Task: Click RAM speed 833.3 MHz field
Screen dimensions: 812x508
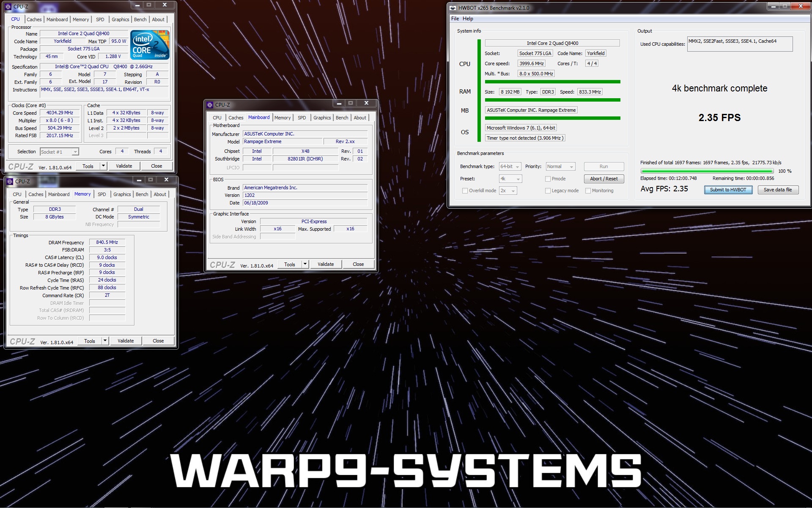Action: click(x=590, y=92)
